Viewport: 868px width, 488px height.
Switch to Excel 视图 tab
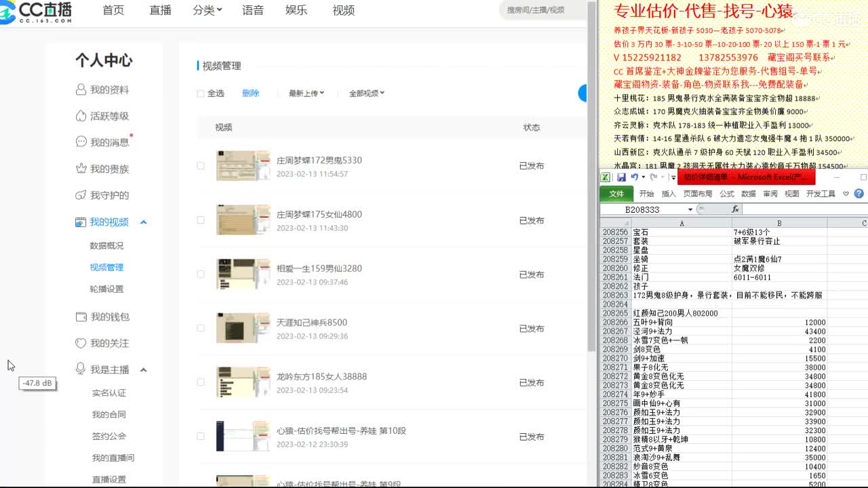tap(792, 194)
